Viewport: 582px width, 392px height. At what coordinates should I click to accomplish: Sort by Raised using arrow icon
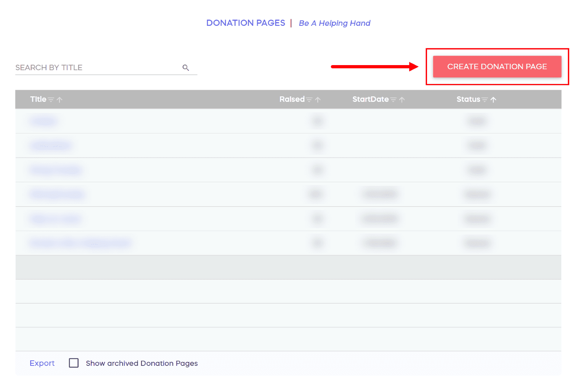click(318, 100)
